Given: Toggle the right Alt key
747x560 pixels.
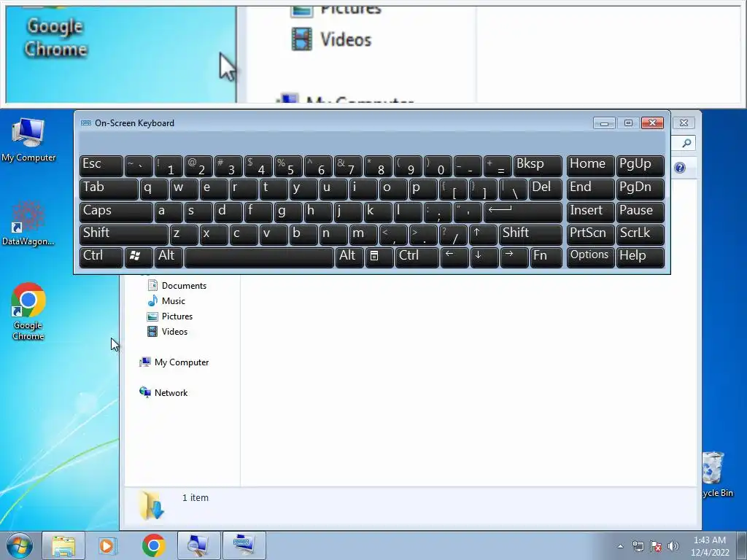Looking at the screenshot, I should click(x=349, y=257).
